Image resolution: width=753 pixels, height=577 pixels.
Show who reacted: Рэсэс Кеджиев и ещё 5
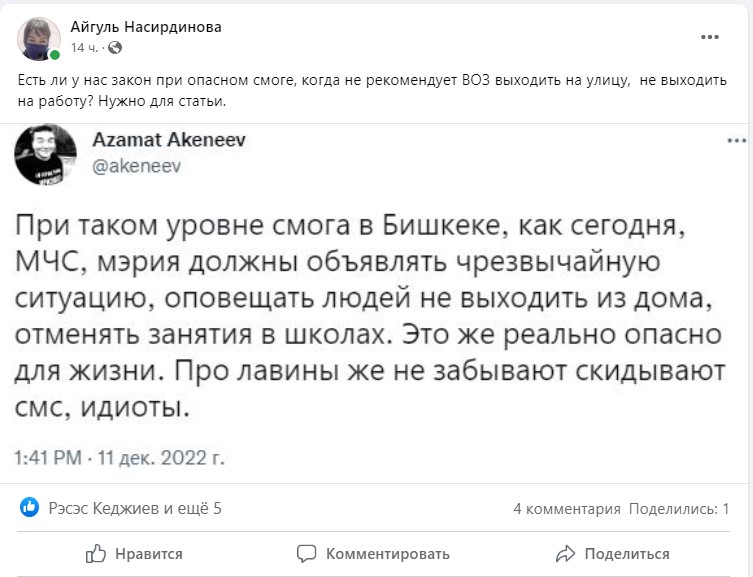coord(135,508)
